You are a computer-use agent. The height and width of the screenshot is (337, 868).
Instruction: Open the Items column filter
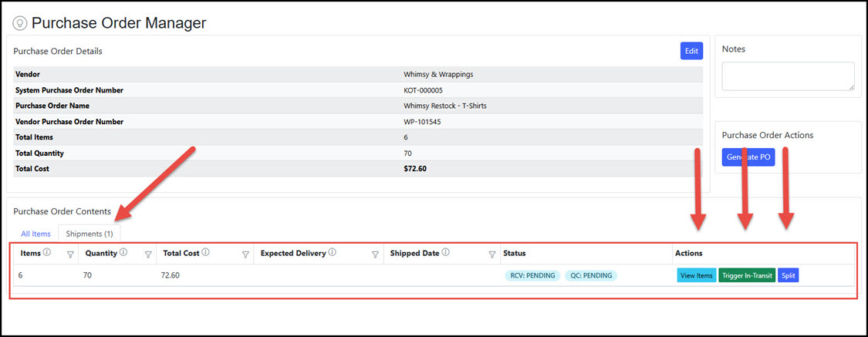pyautogui.click(x=70, y=254)
